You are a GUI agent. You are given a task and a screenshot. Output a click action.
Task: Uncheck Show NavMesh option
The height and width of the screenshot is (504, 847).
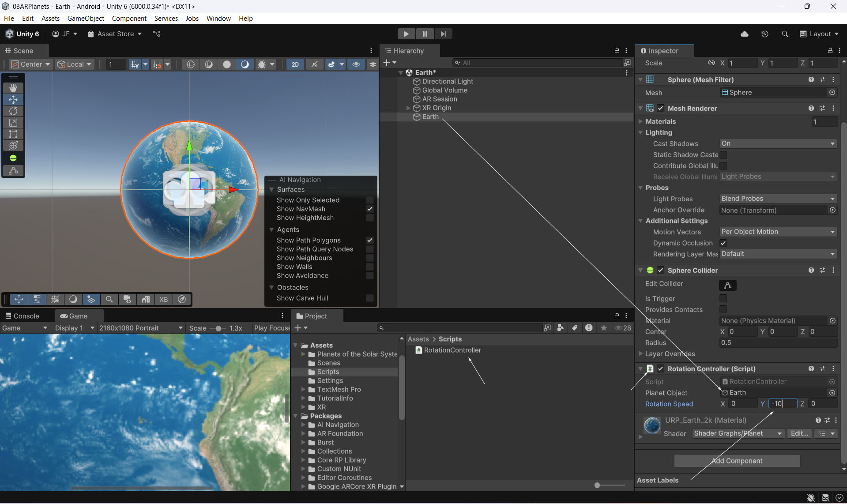(x=370, y=209)
